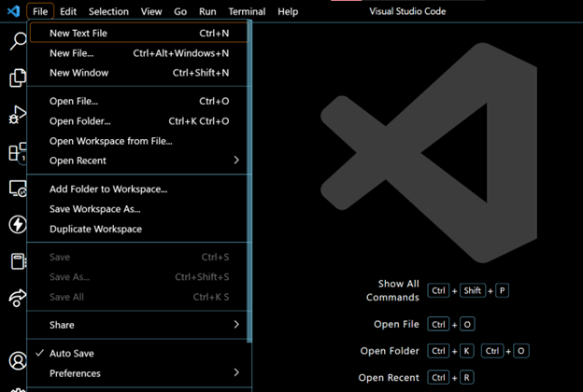583x392 pixels.
Task: Choose New File... entry
Action: 137,53
